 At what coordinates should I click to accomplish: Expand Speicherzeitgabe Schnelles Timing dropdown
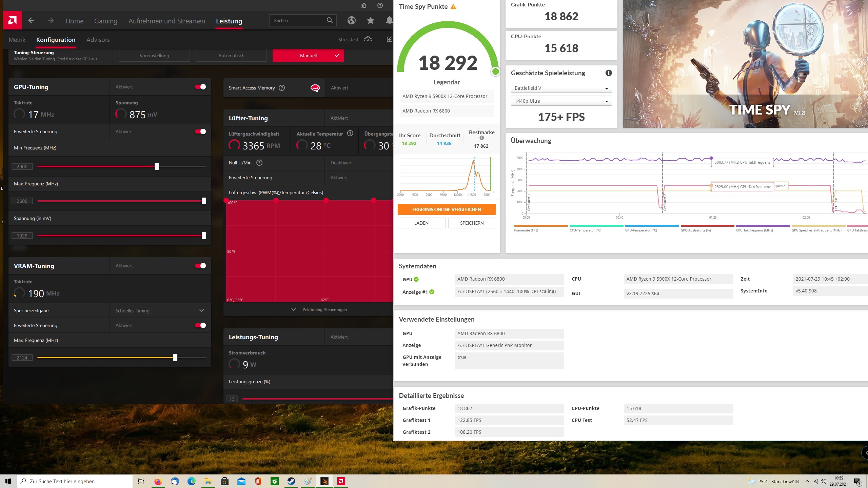coord(201,310)
